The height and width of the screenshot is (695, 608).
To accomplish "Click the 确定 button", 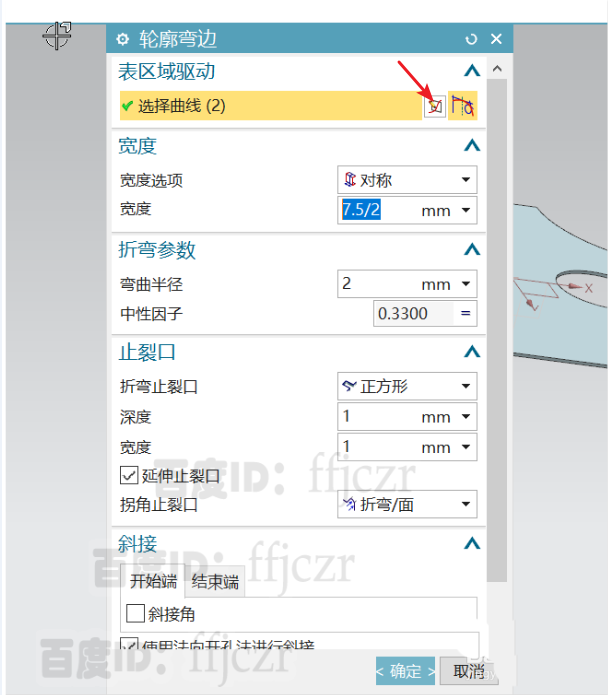I will point(405,671).
